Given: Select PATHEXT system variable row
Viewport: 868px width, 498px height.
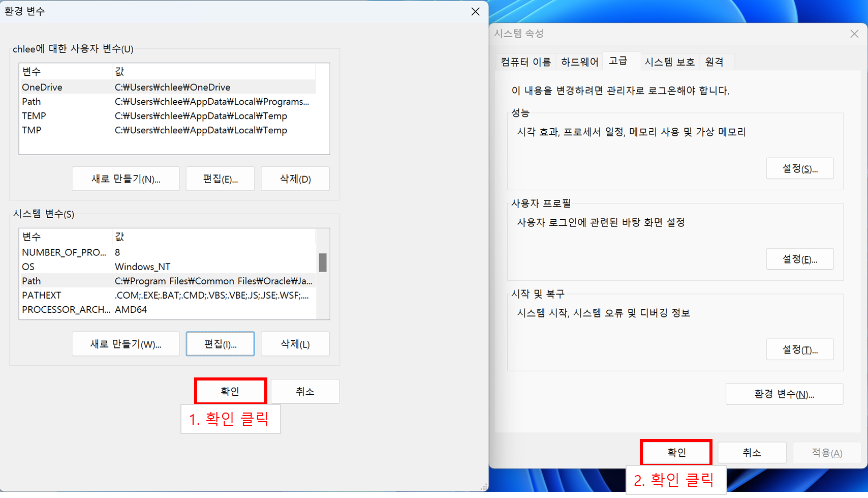Looking at the screenshot, I should click(x=168, y=295).
